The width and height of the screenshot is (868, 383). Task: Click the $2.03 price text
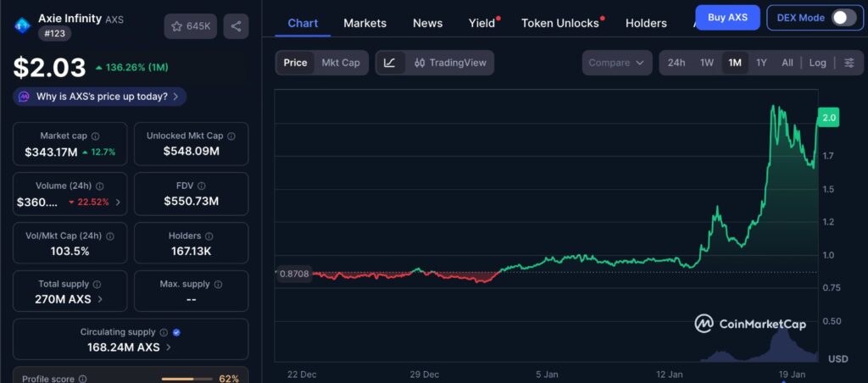click(50, 68)
